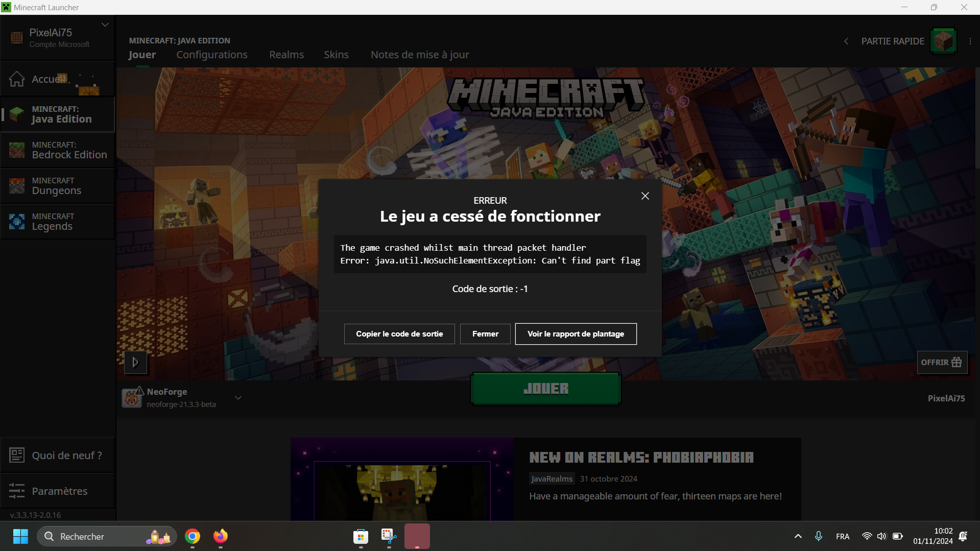Click the Fermer button
The height and width of the screenshot is (551, 980).
(485, 334)
